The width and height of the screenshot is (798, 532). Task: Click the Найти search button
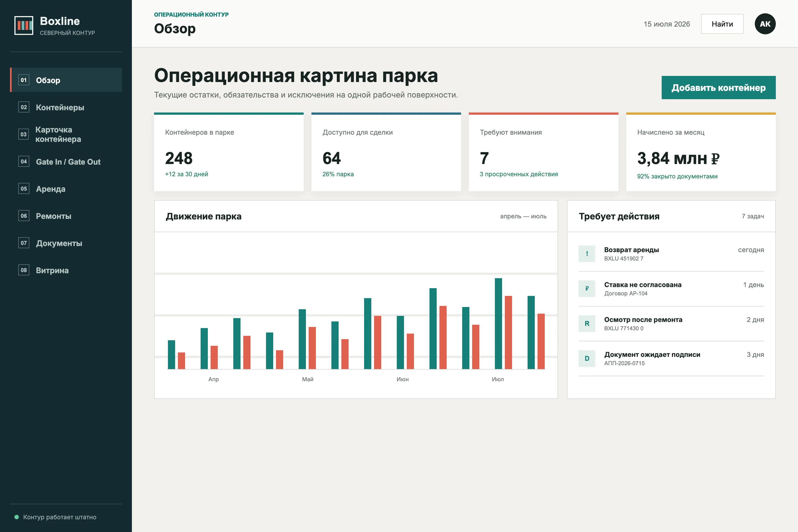pos(722,24)
